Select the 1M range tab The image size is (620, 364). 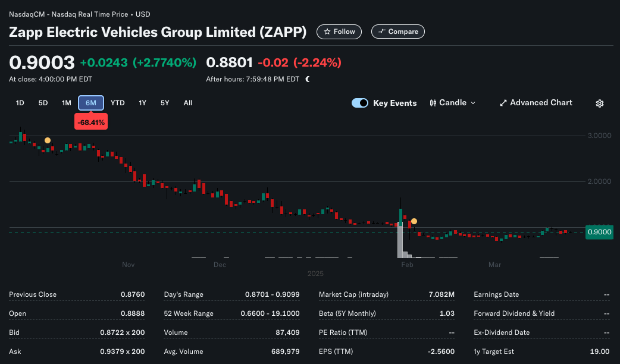pyautogui.click(x=66, y=103)
